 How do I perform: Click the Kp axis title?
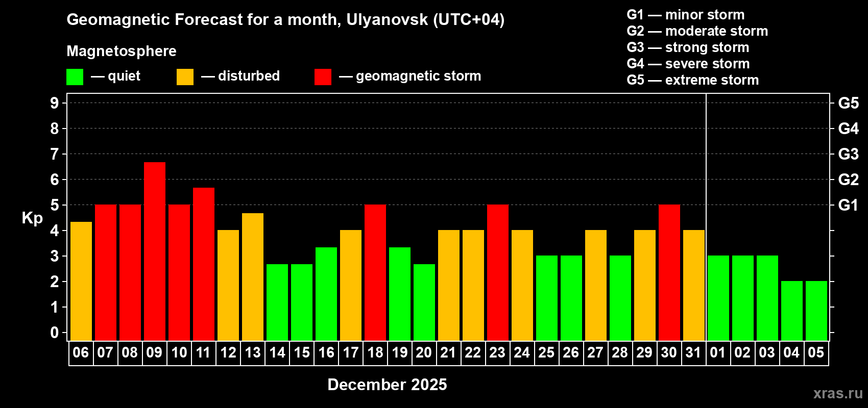32,218
